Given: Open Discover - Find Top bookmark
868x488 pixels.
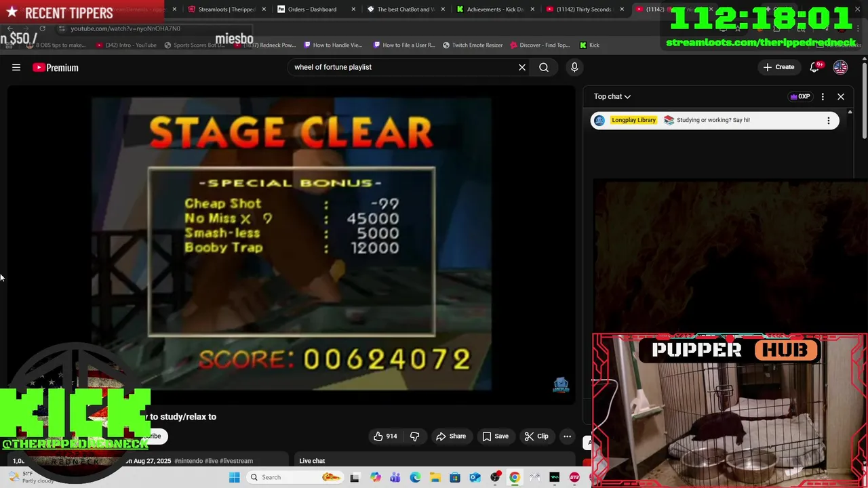Looking at the screenshot, I should click(540, 45).
